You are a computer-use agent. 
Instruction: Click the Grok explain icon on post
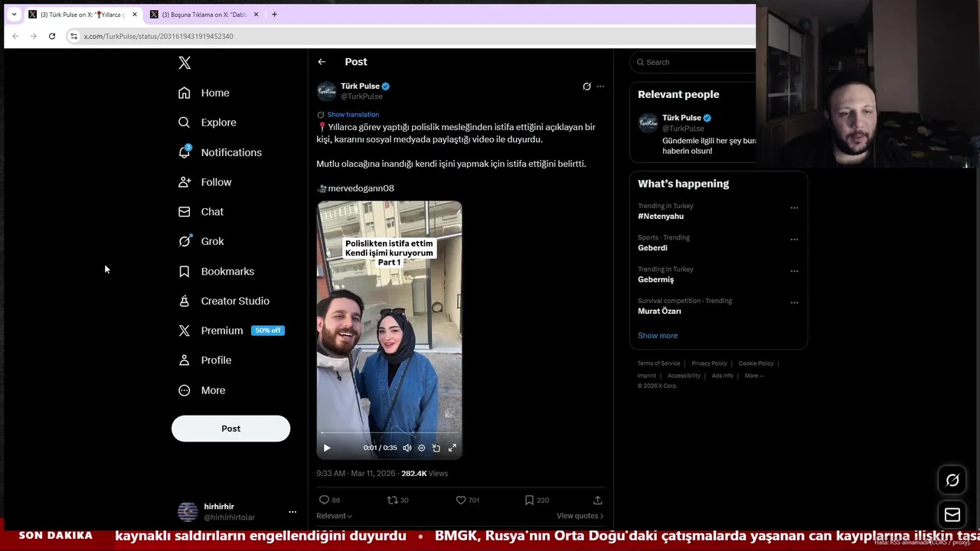pos(586,86)
